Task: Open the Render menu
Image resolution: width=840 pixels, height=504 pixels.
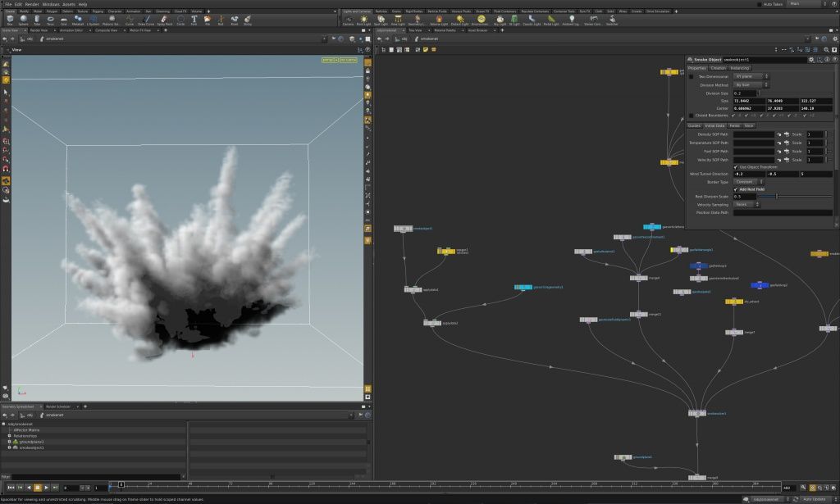Action: pyautogui.click(x=32, y=4)
